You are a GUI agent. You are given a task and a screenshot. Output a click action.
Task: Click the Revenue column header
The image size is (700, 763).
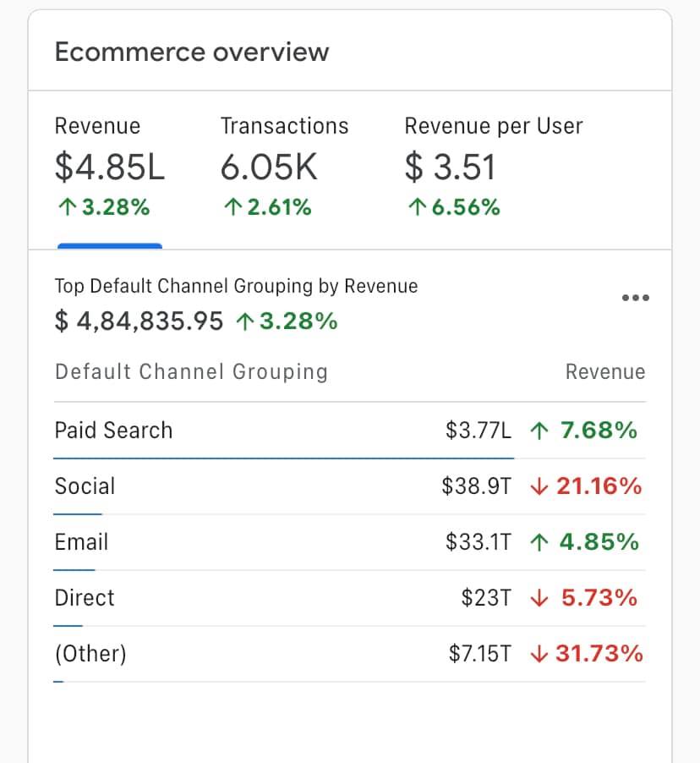[x=604, y=372]
